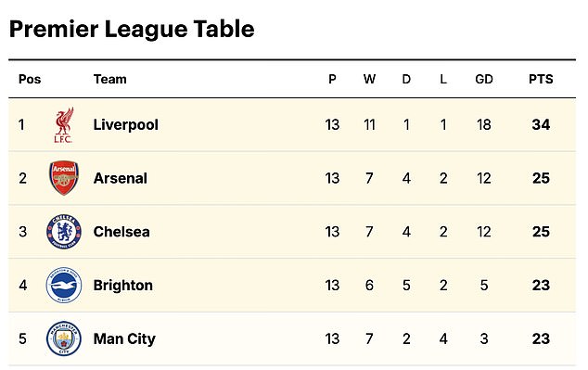588x370 pixels.
Task: Click the Man City club crest
Action: 64,338
